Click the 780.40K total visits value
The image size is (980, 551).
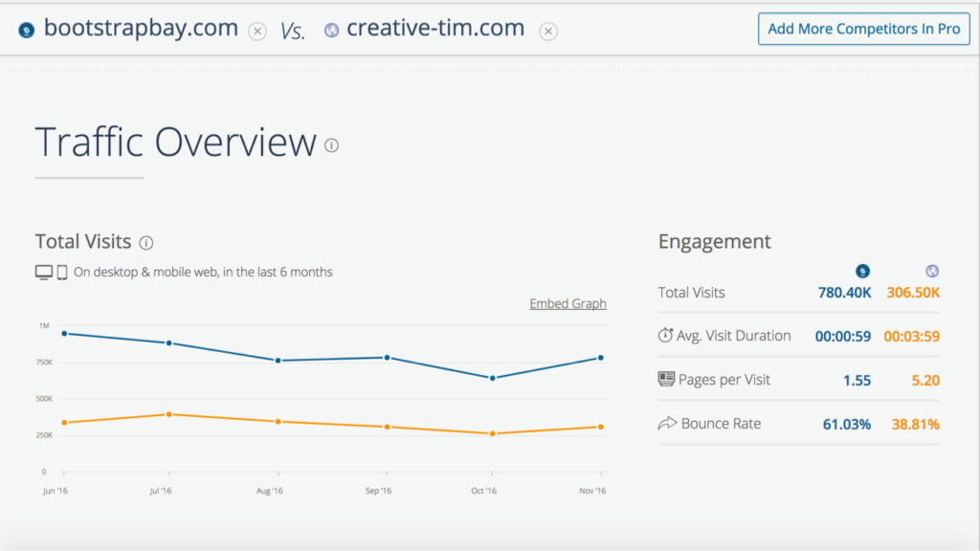click(843, 293)
